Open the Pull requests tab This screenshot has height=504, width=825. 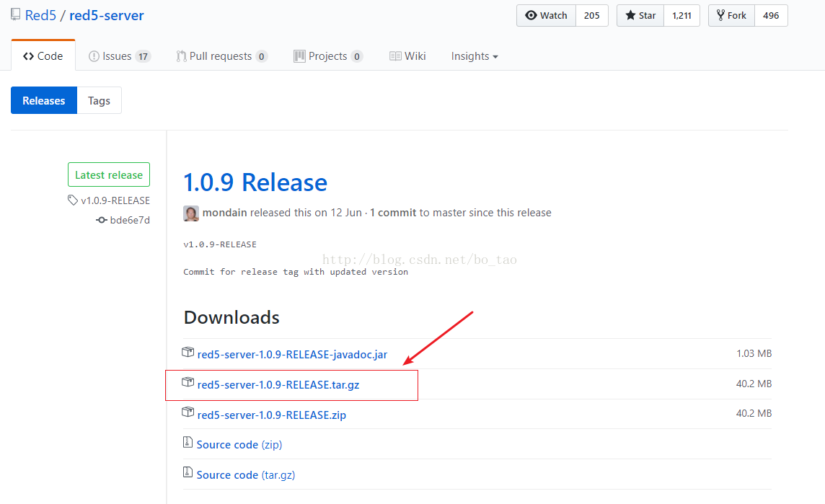221,56
